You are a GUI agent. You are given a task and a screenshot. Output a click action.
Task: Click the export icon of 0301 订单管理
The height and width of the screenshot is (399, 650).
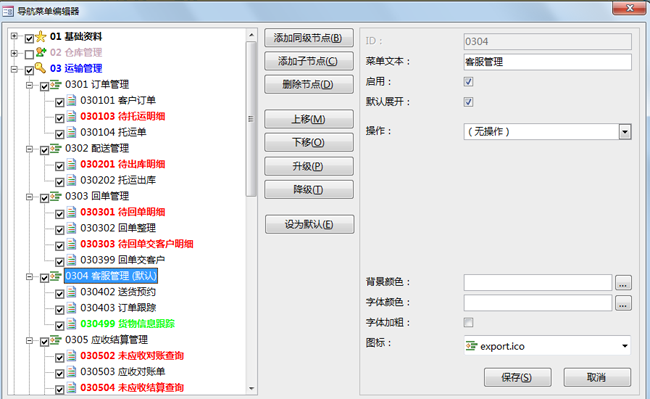point(56,85)
